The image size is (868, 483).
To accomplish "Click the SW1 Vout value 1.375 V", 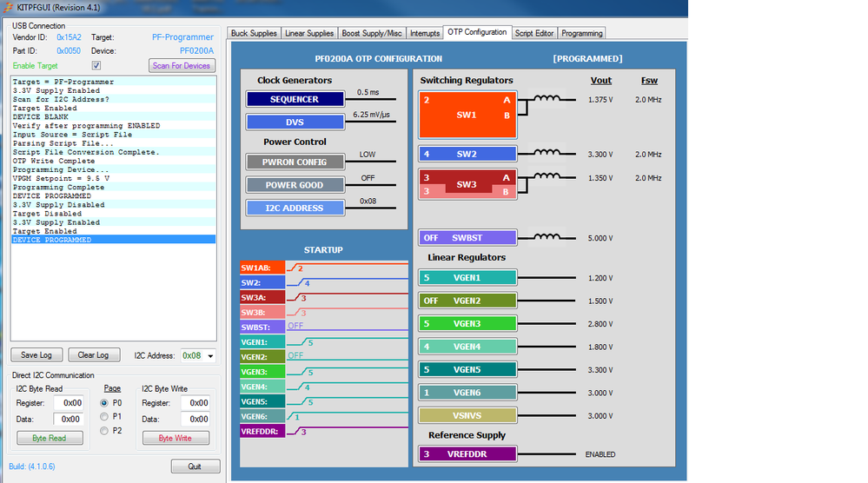I will pos(600,100).
